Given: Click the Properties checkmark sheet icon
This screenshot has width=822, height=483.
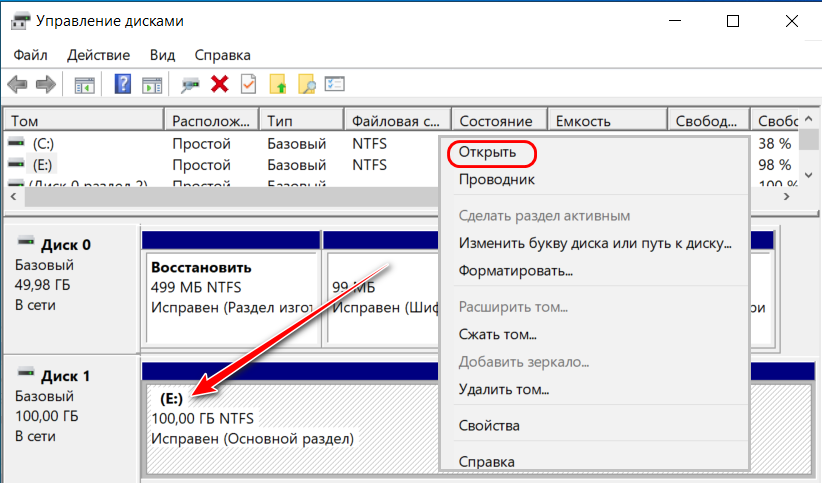Looking at the screenshot, I should tap(248, 84).
